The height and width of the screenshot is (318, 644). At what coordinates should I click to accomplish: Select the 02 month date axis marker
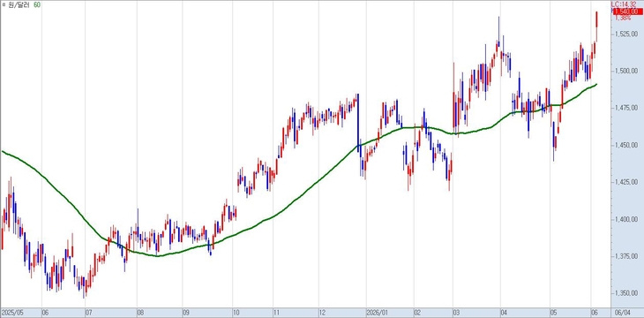click(418, 312)
